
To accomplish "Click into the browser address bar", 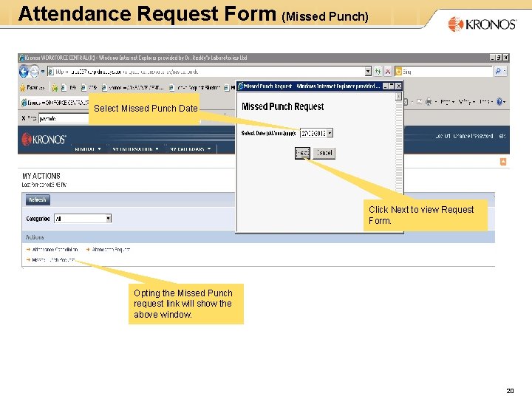I will point(205,72).
